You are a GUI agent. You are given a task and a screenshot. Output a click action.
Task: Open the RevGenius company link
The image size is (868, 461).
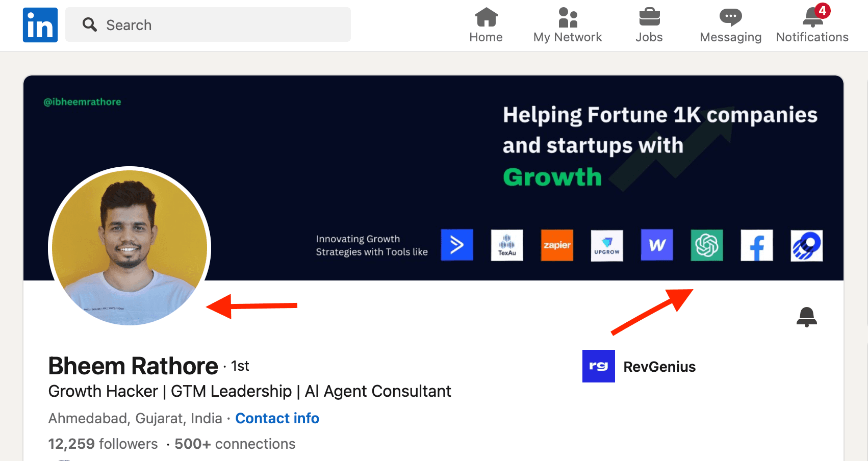[659, 367]
